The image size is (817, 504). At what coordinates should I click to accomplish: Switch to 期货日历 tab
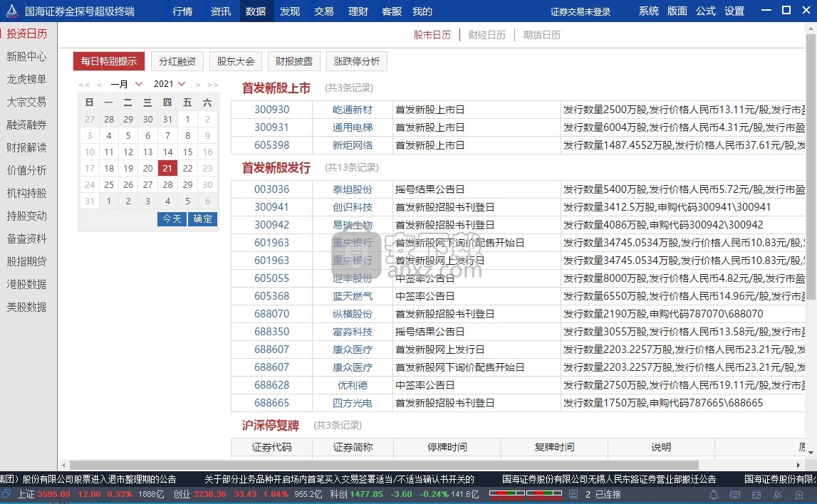click(542, 35)
